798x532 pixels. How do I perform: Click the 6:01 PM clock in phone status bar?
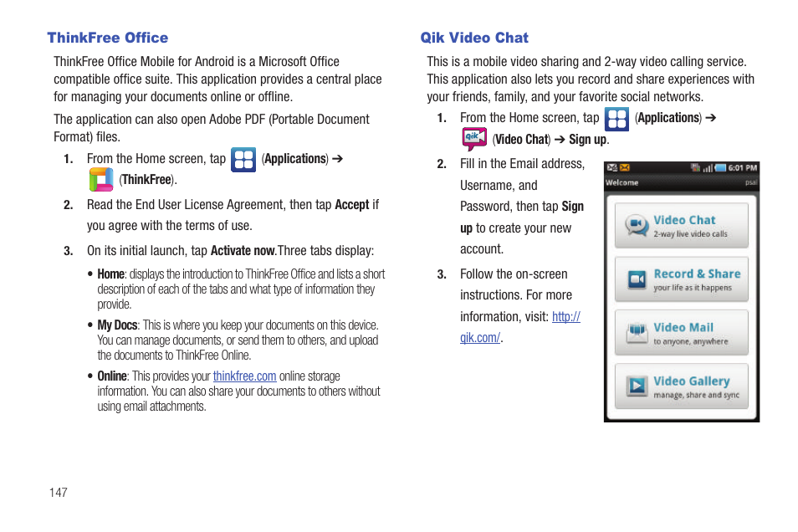pos(743,168)
